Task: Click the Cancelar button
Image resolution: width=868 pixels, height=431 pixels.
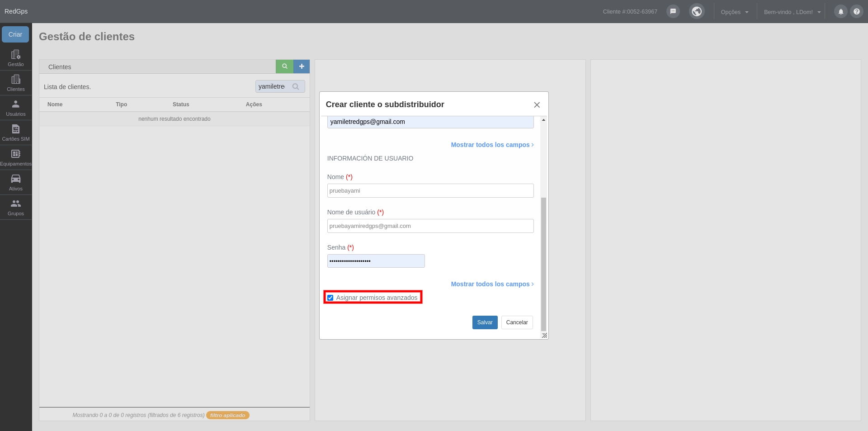Action: pyautogui.click(x=517, y=322)
